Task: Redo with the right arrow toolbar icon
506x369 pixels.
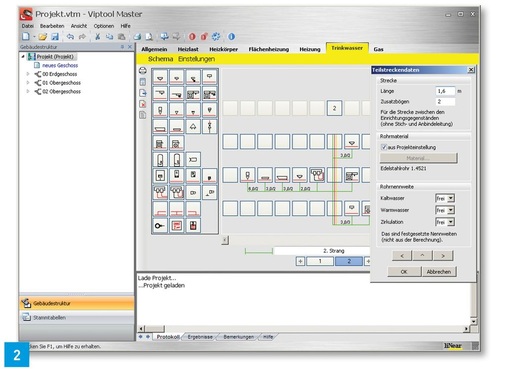Action: click(82, 36)
